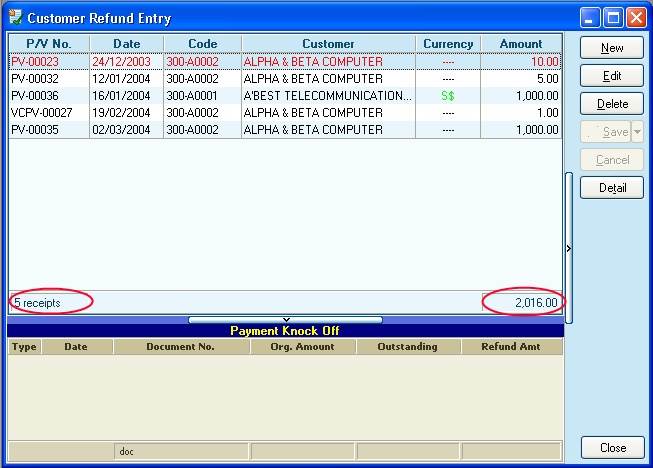
Task: Expand the right side panel arrow
Action: (569, 248)
